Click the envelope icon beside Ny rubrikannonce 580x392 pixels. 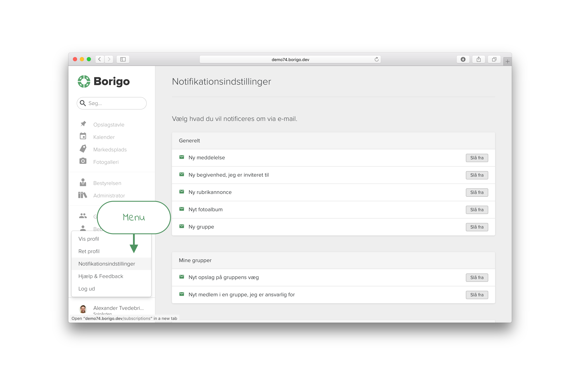click(x=182, y=192)
